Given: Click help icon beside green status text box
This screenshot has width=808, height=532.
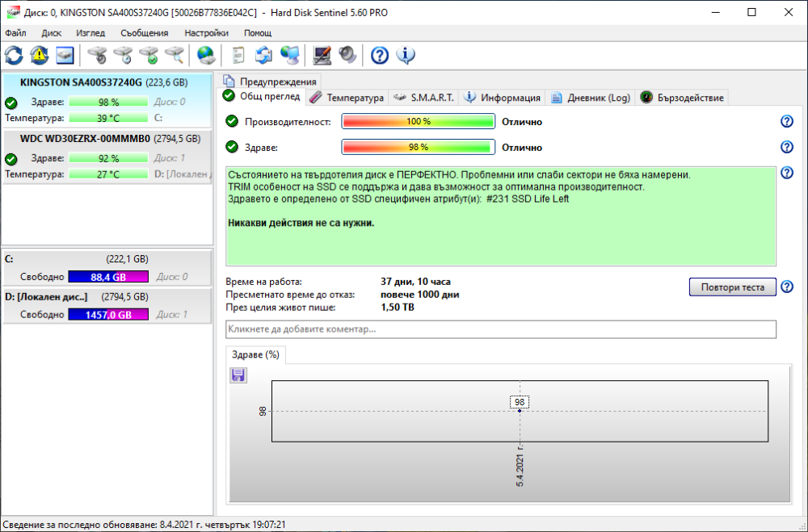Looking at the screenshot, I should tap(787, 173).
